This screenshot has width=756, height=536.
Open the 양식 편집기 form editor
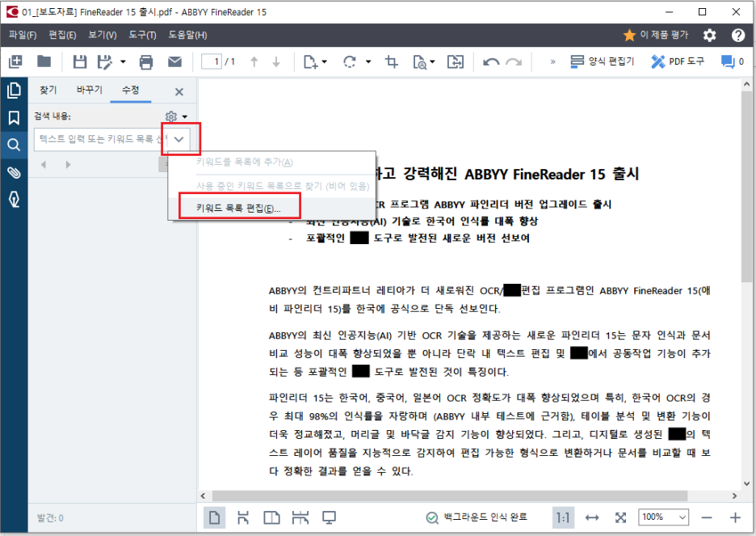(602, 61)
